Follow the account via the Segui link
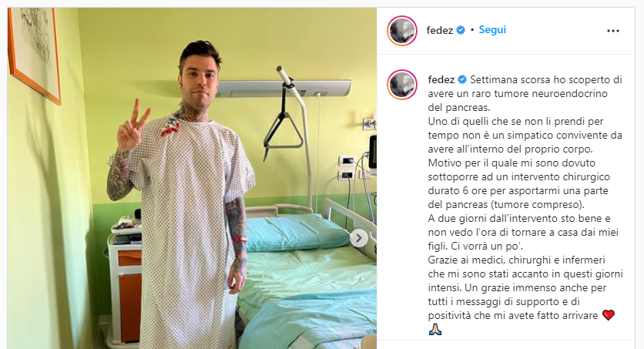This screenshot has width=644, height=349. pyautogui.click(x=492, y=30)
